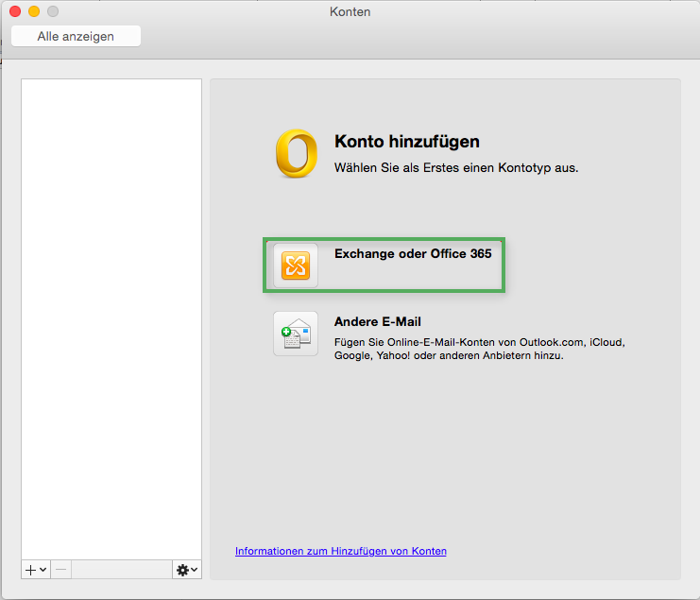Open the plus add-account dropdown
700x600 pixels.
pyautogui.click(x=36, y=570)
